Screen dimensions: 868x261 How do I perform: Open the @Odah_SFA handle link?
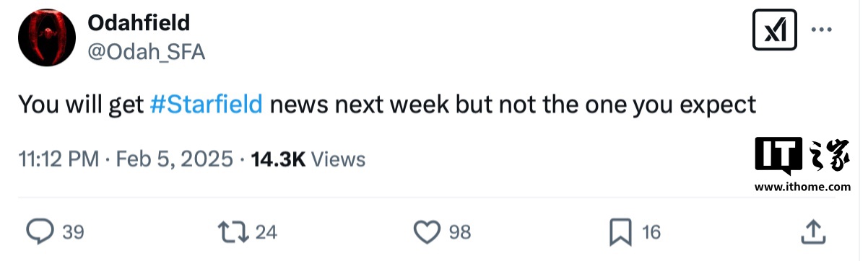click(x=147, y=52)
